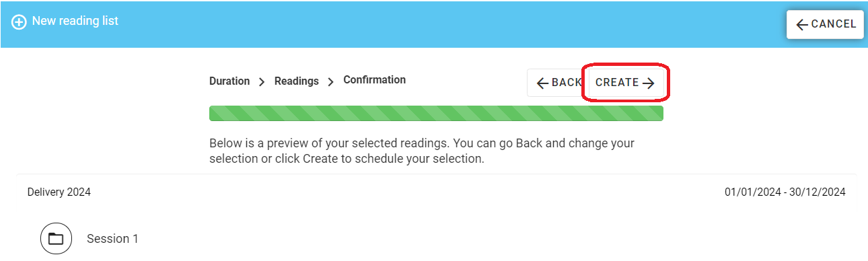Go to the Duration step
868x261 pixels.
(229, 81)
